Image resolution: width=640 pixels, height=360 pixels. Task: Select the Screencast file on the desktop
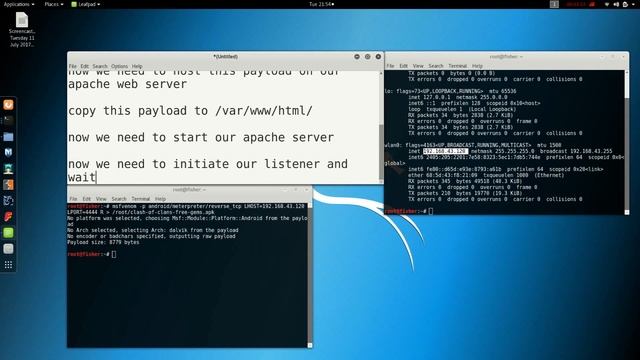tap(22, 29)
